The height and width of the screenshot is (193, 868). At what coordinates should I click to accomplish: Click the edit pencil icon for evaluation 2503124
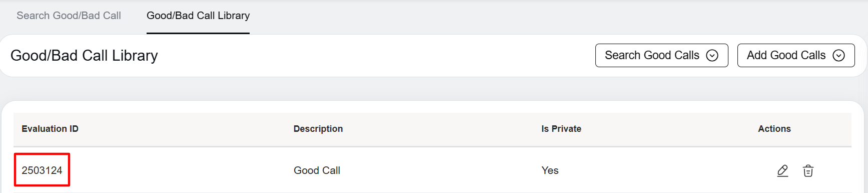(x=782, y=171)
